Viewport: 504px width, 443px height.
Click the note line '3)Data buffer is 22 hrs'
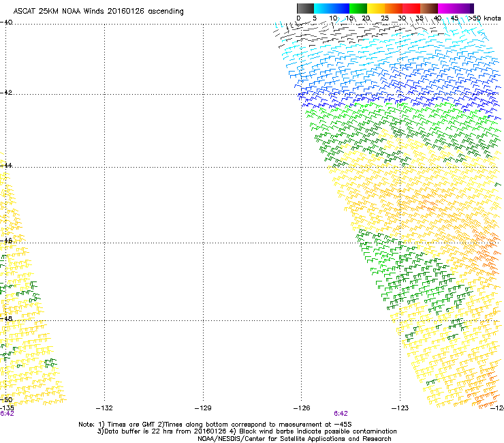pos(247,431)
